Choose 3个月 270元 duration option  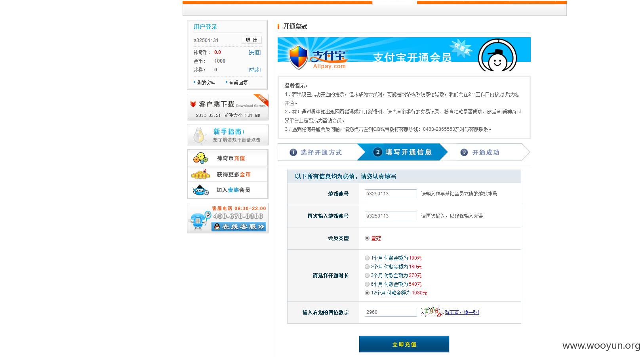[367, 275]
